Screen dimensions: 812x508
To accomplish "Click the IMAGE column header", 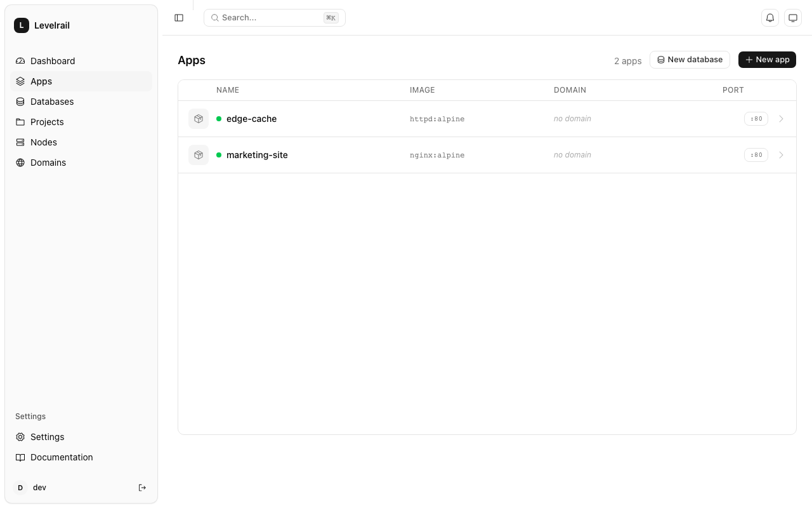I will click(422, 90).
